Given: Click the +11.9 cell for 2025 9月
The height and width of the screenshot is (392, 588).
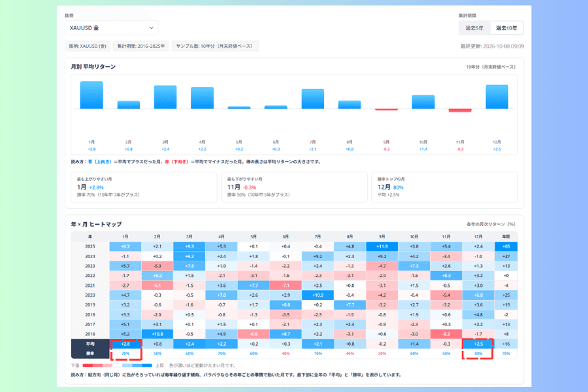Looking at the screenshot, I should coord(382,246).
